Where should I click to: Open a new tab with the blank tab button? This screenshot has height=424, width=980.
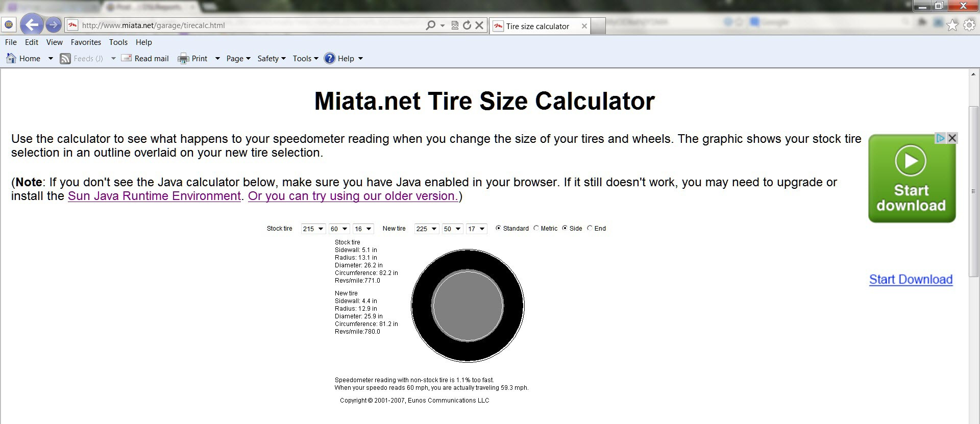click(x=598, y=26)
